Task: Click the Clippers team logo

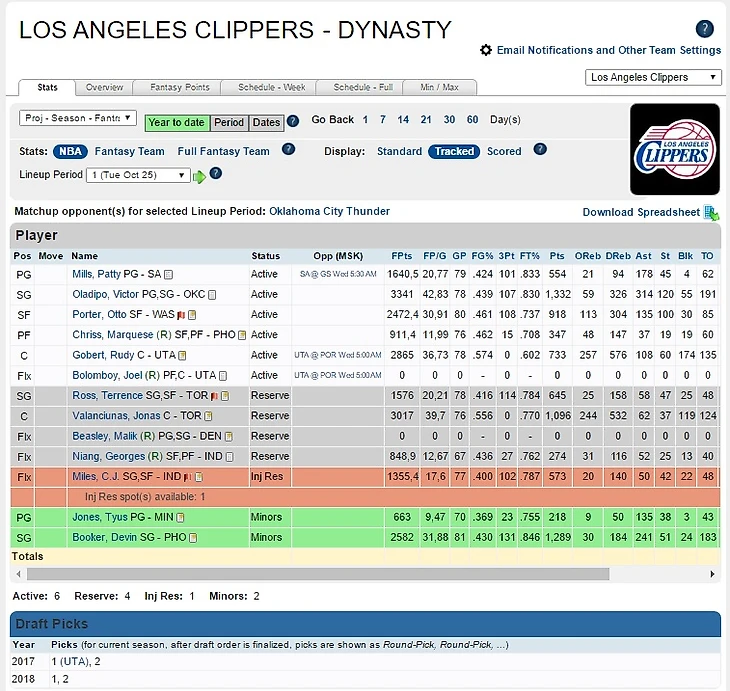Action: pos(674,150)
